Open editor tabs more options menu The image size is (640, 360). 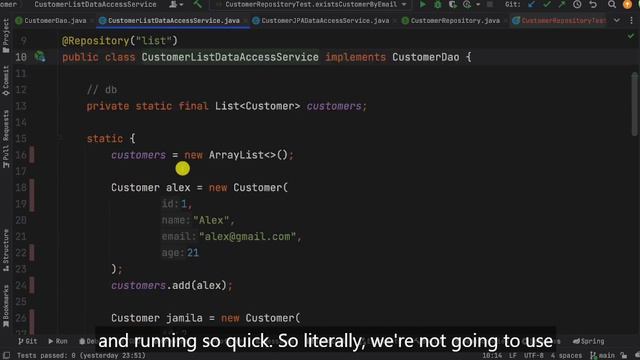631,20
